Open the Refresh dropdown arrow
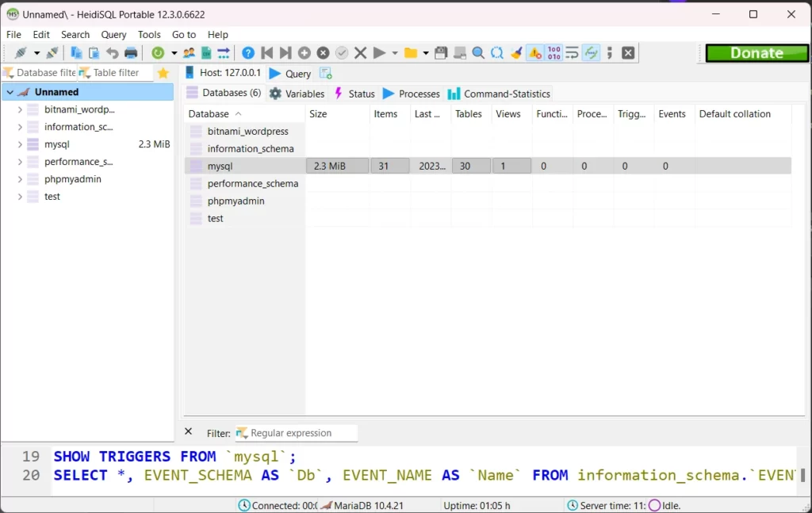The width and height of the screenshot is (812, 513). [174, 53]
